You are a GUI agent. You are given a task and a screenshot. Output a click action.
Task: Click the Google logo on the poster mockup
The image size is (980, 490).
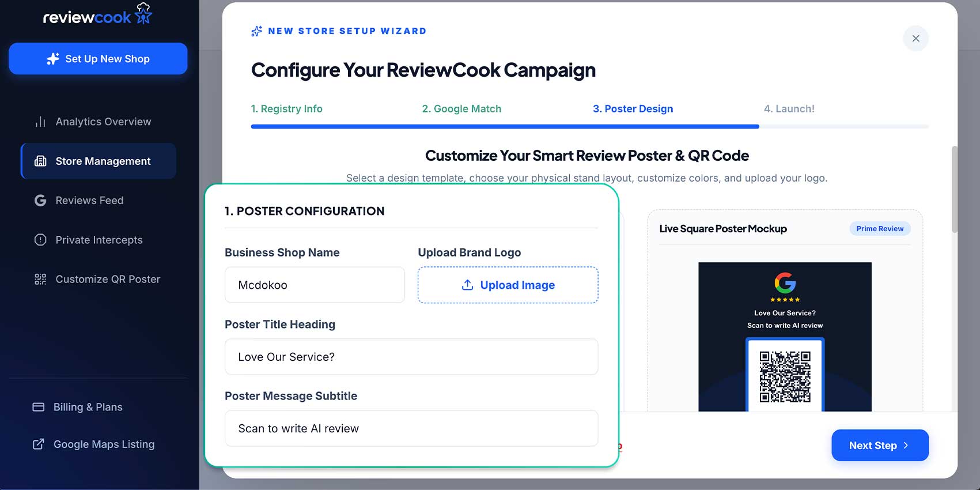pos(785,283)
